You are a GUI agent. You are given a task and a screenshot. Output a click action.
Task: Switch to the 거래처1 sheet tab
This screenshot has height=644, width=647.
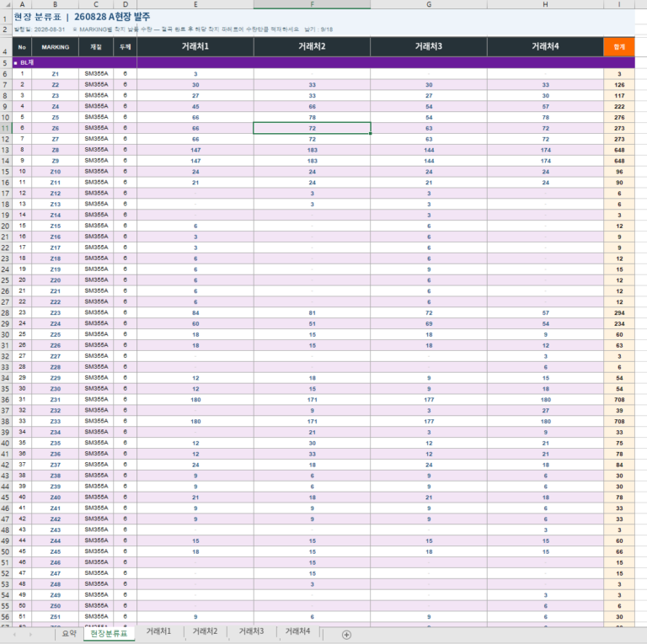coord(158,631)
